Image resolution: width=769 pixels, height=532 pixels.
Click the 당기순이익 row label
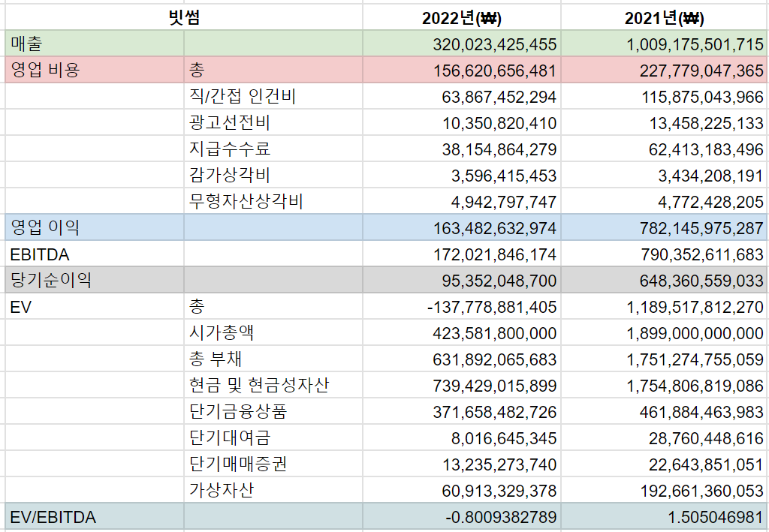click(51, 280)
